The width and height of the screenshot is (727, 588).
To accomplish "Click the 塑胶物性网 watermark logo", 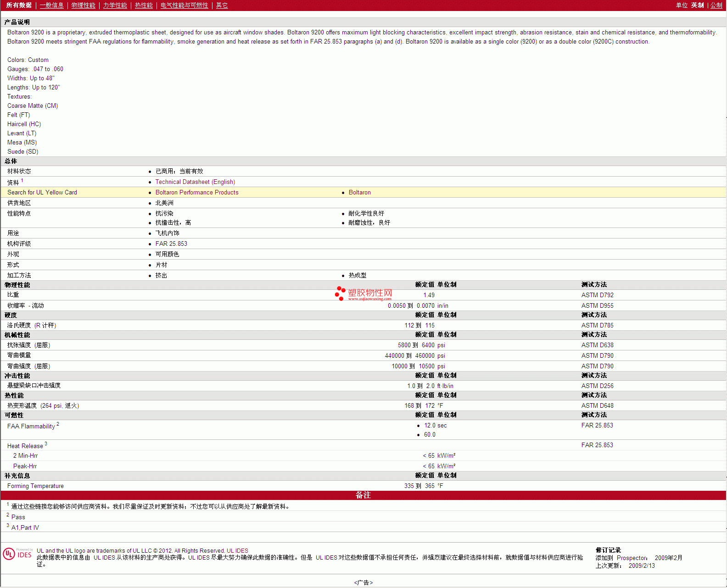I will tap(363, 293).
